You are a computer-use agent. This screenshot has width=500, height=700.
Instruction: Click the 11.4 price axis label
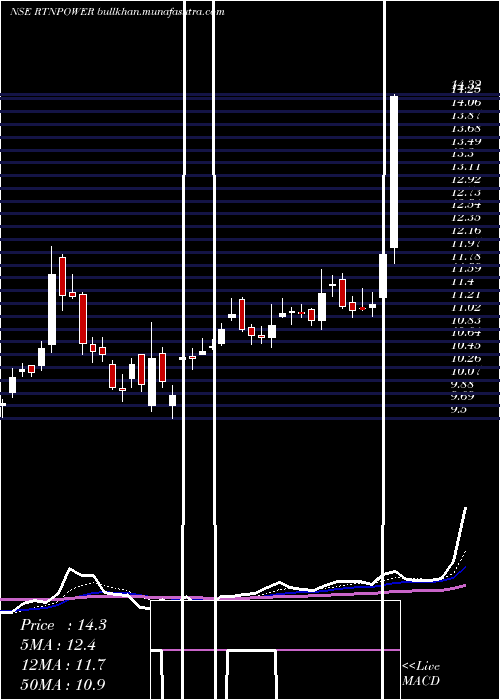tap(462, 282)
